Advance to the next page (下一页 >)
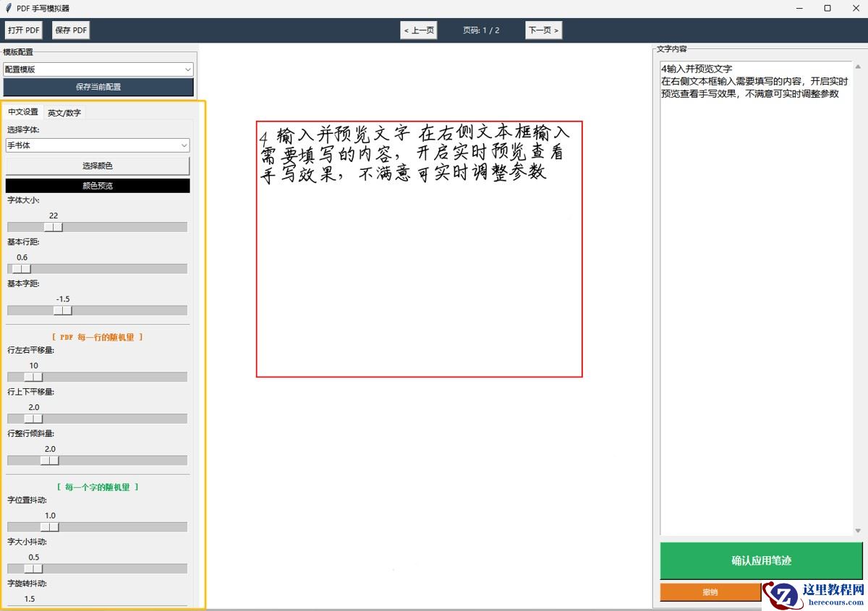 543,30
